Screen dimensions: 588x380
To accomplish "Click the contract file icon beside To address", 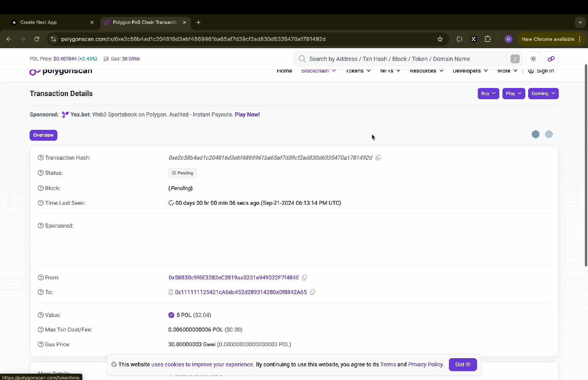I will [x=171, y=292].
